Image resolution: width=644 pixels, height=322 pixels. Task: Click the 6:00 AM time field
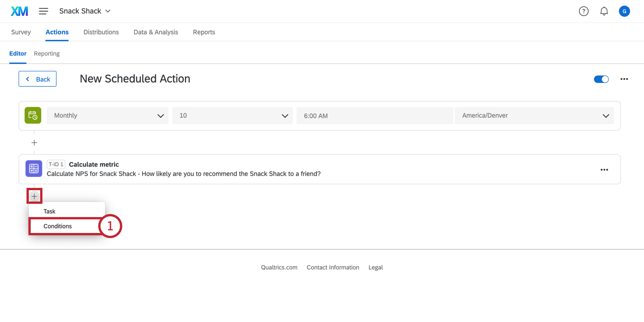point(375,116)
